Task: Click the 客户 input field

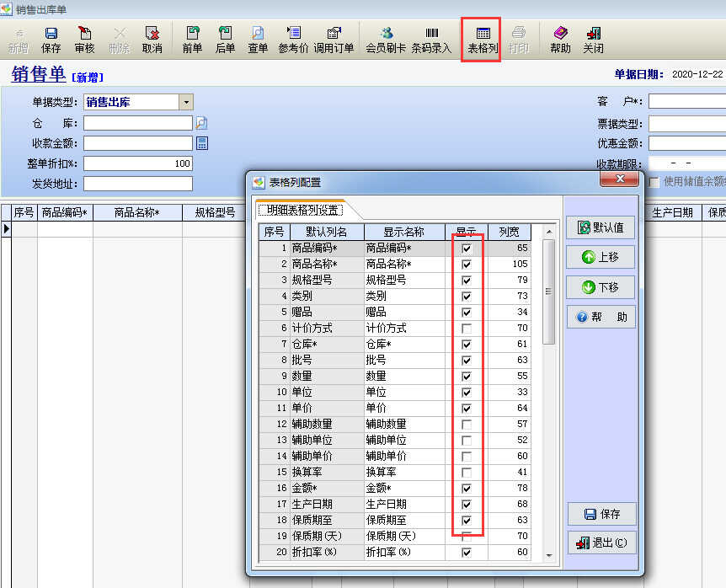Action: [x=687, y=101]
